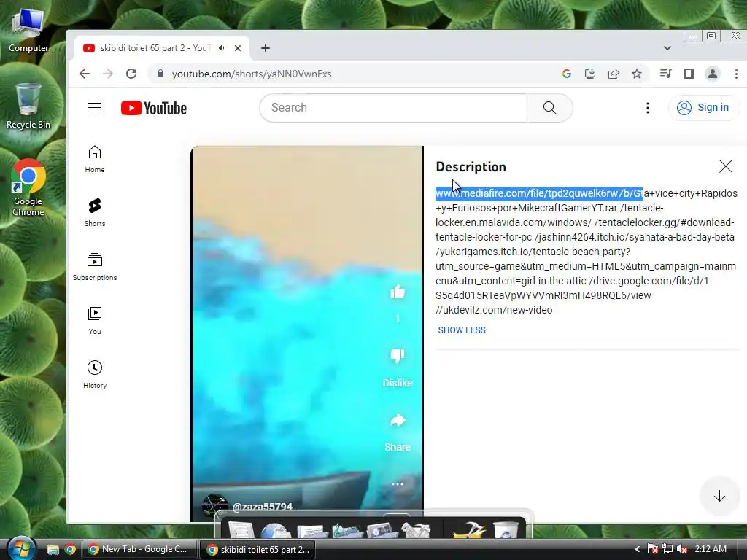The width and height of the screenshot is (747, 560).
Task: Open network tray icon
Action: tap(667, 549)
